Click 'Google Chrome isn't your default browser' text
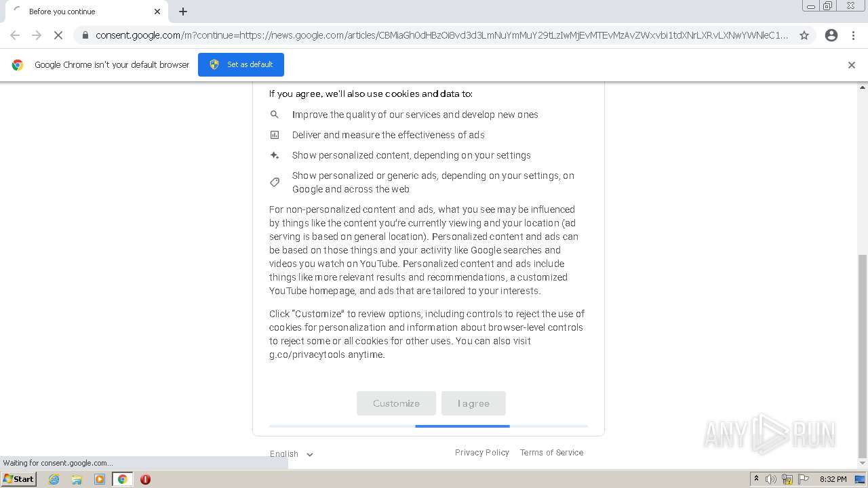The height and width of the screenshot is (488, 868). click(112, 65)
